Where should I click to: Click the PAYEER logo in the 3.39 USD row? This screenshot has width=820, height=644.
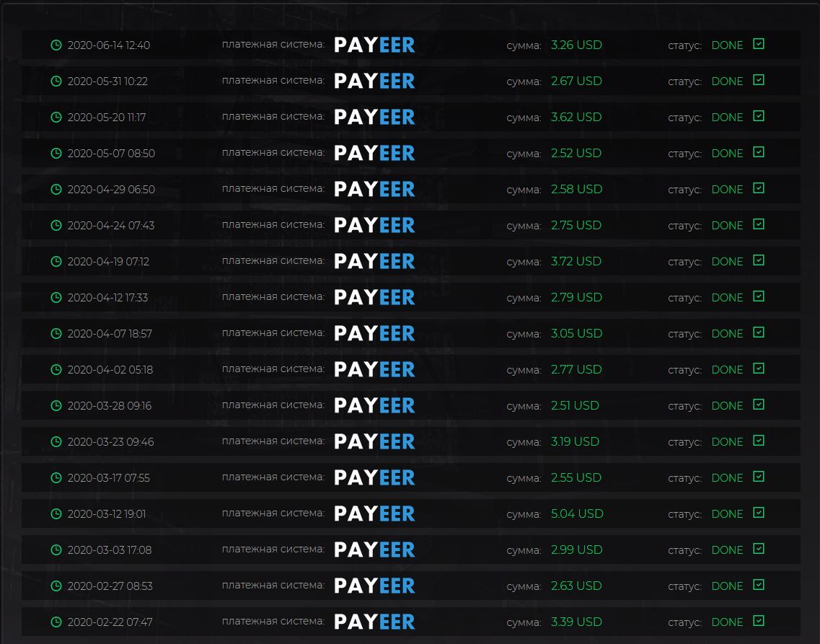point(374,622)
